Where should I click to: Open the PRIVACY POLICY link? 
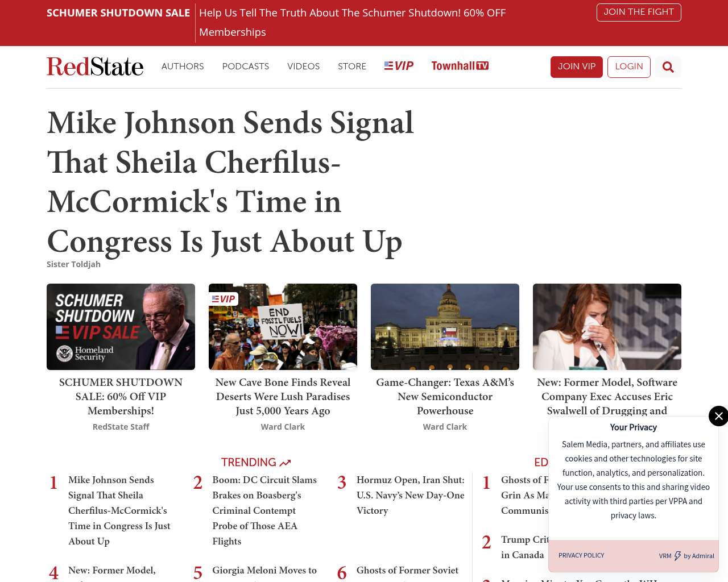click(581, 556)
